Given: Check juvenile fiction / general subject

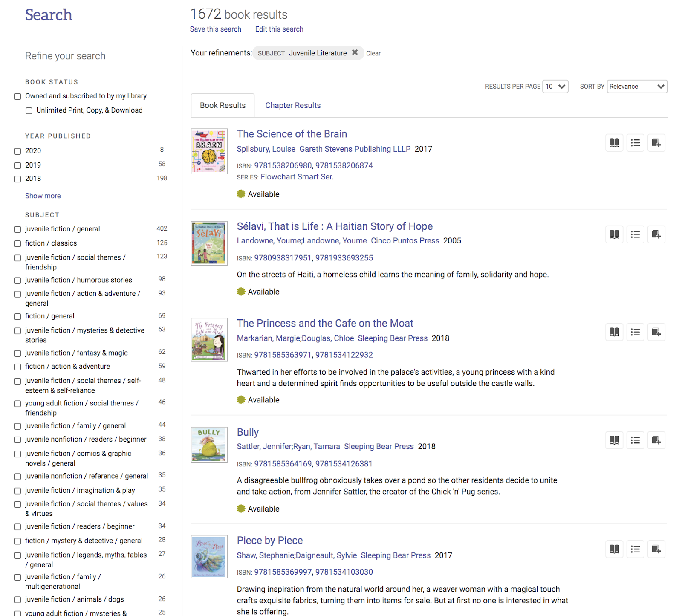Looking at the screenshot, I should (18, 229).
